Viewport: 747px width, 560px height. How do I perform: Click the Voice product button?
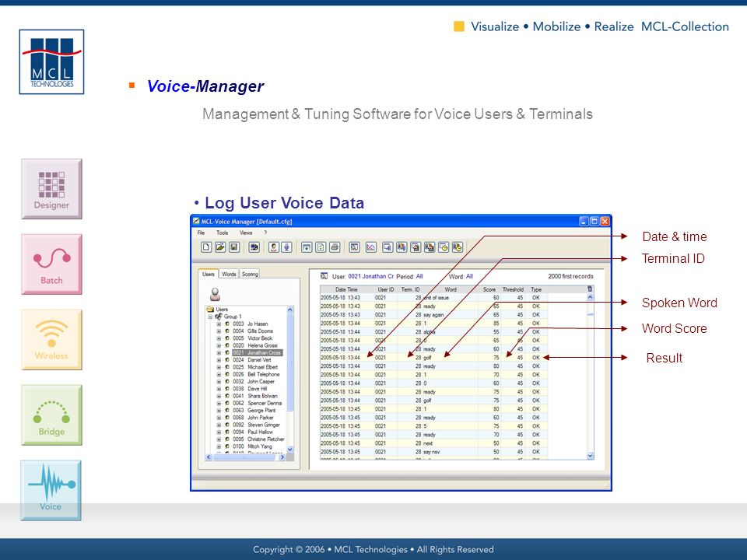51,491
